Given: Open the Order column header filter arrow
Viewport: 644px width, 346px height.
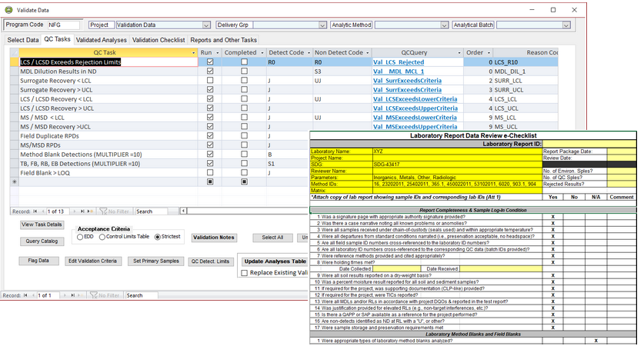Looking at the screenshot, I should click(x=489, y=52).
